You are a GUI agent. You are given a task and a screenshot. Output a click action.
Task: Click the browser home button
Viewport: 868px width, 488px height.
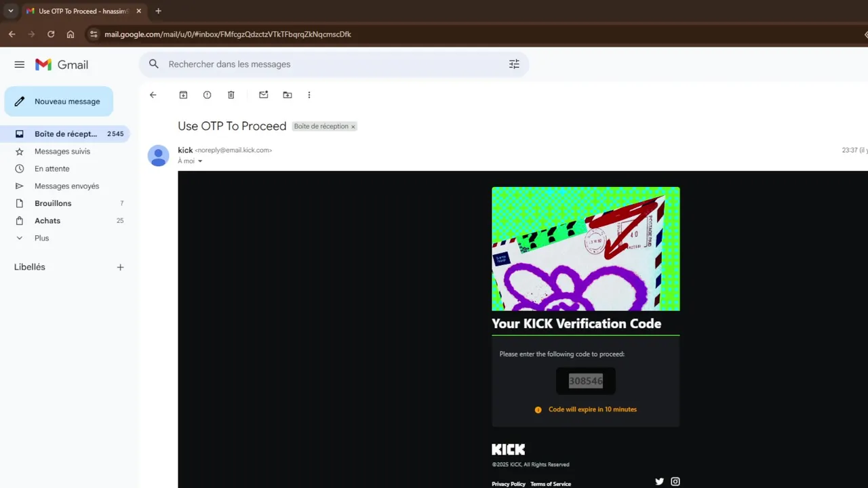(x=71, y=34)
